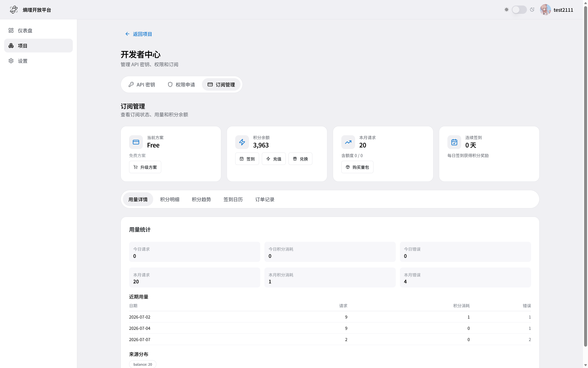
Task: Click the 2026-07-04 date row
Action: coord(330,328)
